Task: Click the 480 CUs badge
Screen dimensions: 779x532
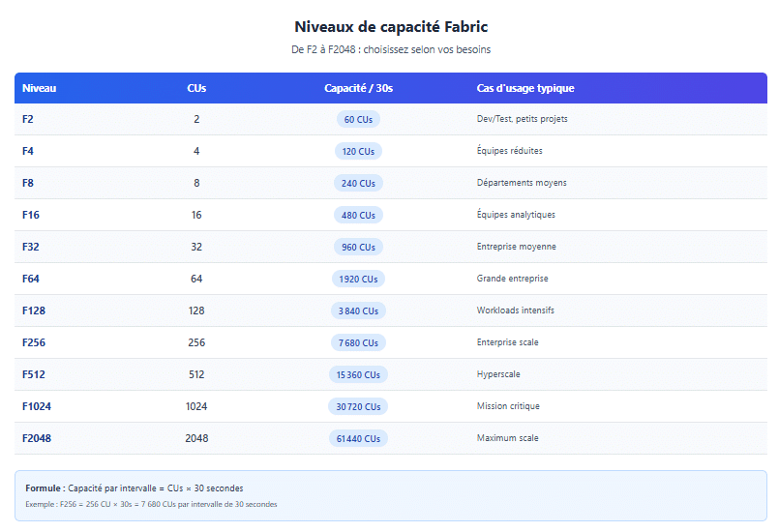Action: click(x=358, y=216)
